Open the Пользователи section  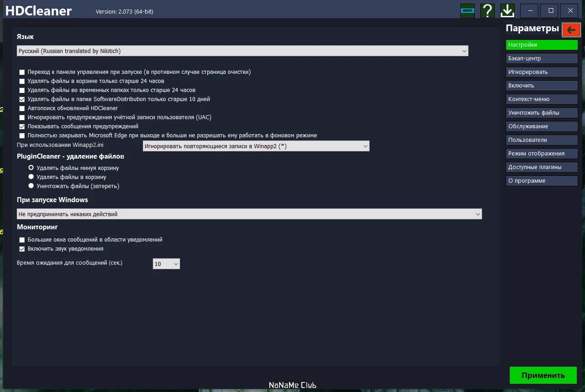pos(542,140)
